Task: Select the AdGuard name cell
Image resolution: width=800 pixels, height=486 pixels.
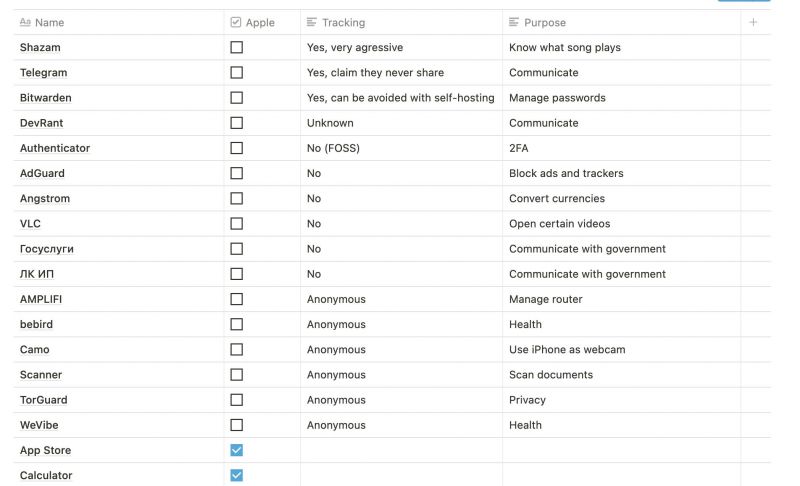Action: [x=42, y=173]
